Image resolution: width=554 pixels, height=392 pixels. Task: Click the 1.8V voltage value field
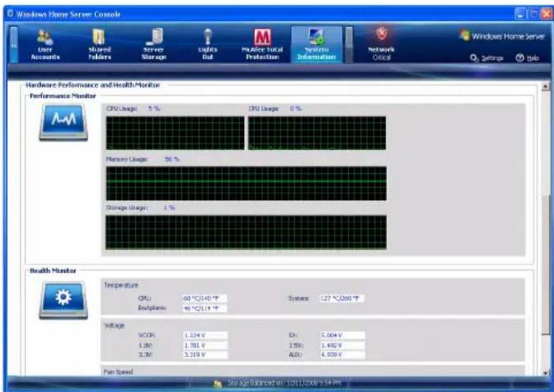205,345
